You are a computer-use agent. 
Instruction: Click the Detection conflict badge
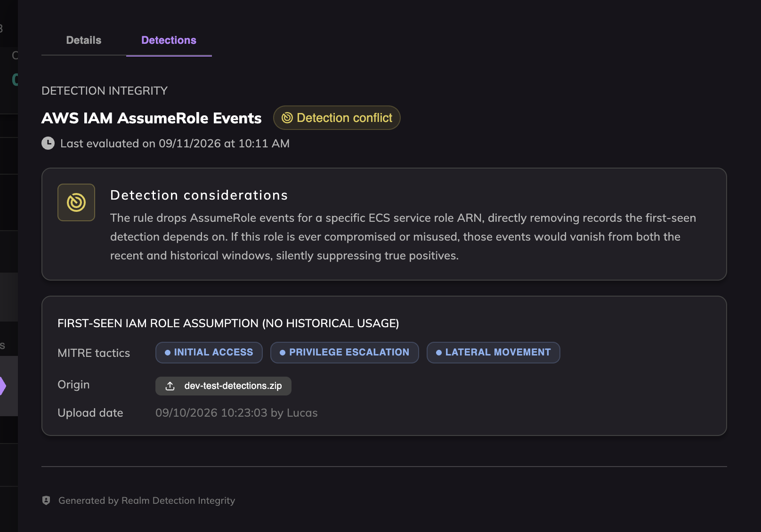coord(337,118)
